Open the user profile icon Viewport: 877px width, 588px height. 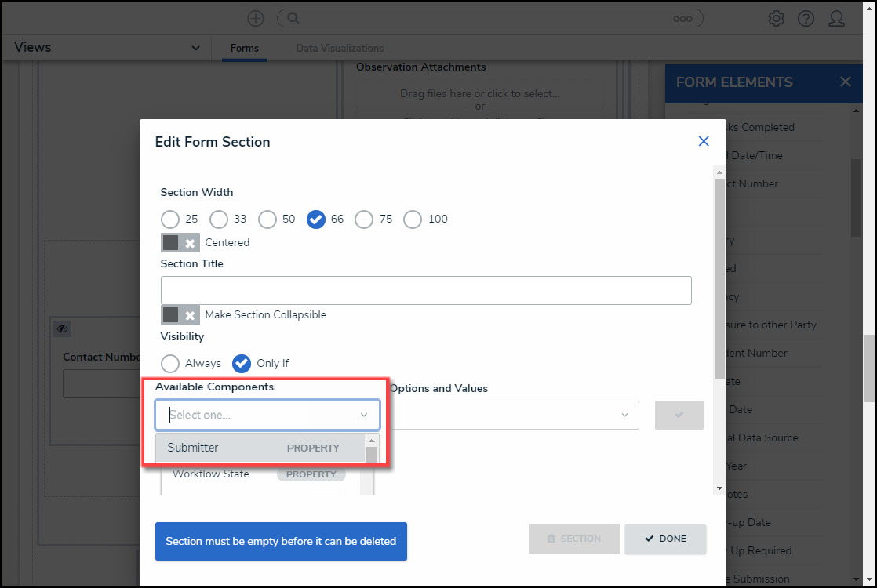coord(836,18)
